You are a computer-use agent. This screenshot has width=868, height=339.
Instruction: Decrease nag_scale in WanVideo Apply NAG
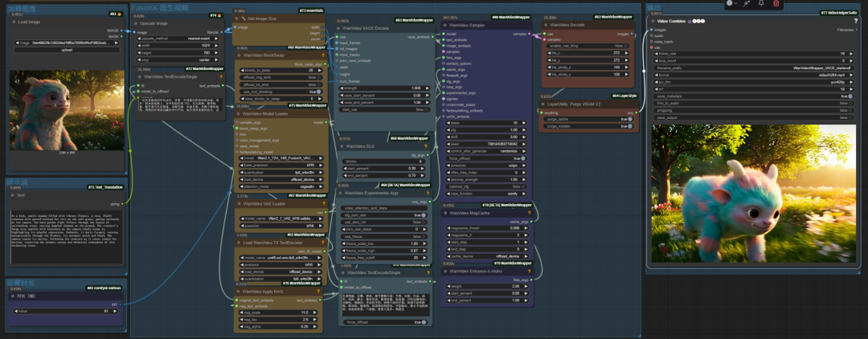pos(240,312)
